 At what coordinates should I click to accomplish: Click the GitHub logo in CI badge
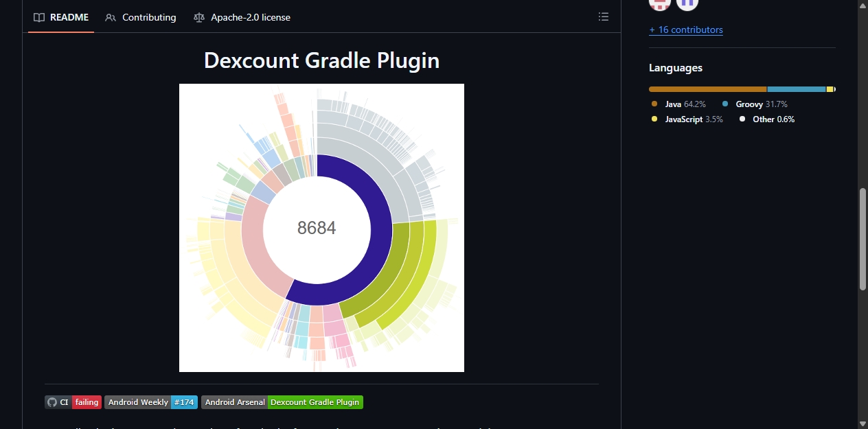point(52,402)
